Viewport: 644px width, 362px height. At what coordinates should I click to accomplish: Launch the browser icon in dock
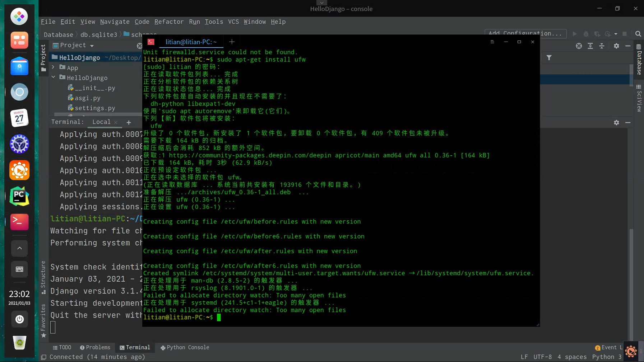19,92
